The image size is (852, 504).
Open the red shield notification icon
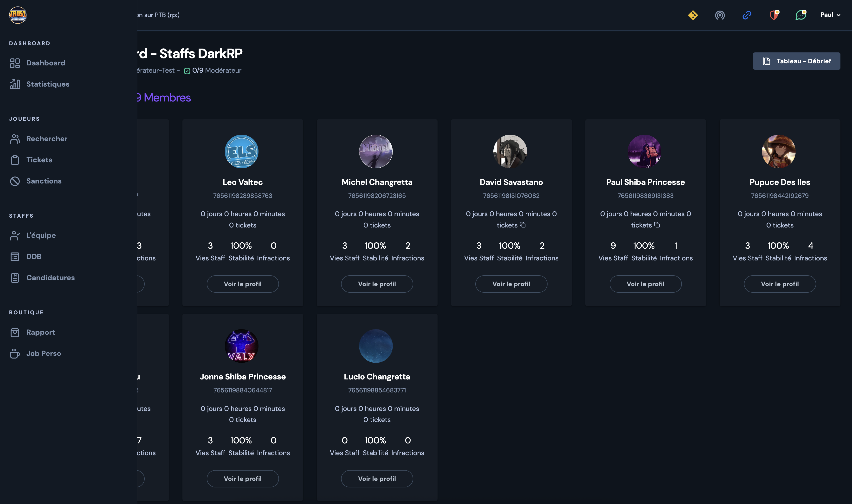[774, 15]
